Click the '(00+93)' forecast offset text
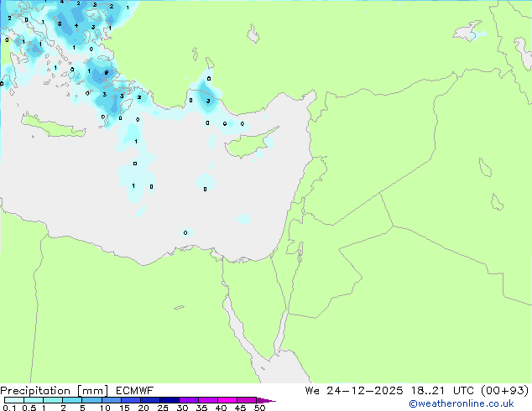 click(x=505, y=391)
